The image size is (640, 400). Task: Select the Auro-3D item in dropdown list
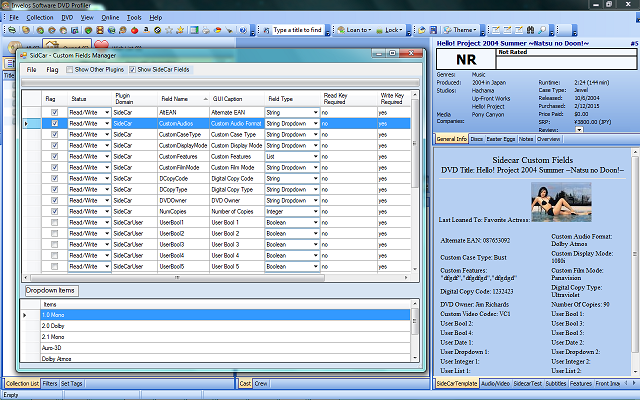point(225,348)
